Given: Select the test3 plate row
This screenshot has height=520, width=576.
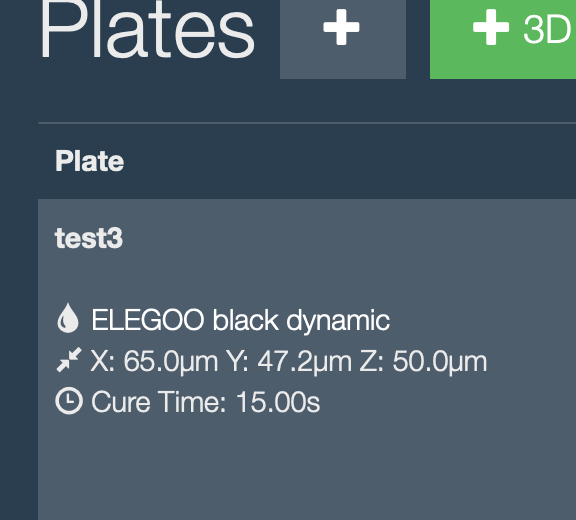Looking at the screenshot, I should [x=307, y=359].
